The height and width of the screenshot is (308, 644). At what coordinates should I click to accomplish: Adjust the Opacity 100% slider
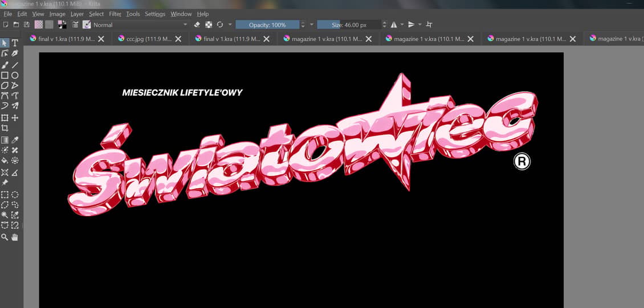click(267, 25)
